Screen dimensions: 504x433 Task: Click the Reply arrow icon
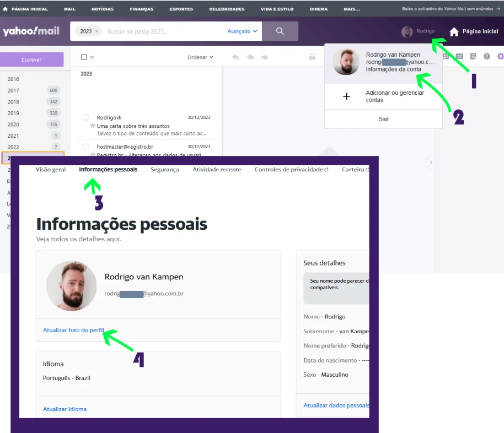[x=235, y=57]
